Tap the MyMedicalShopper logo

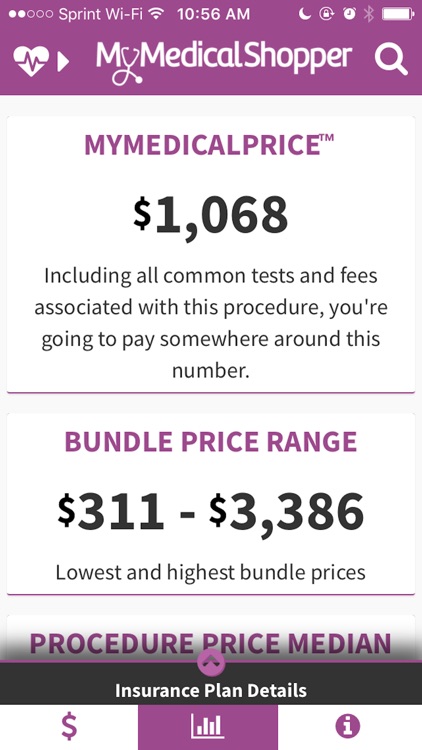(x=224, y=62)
